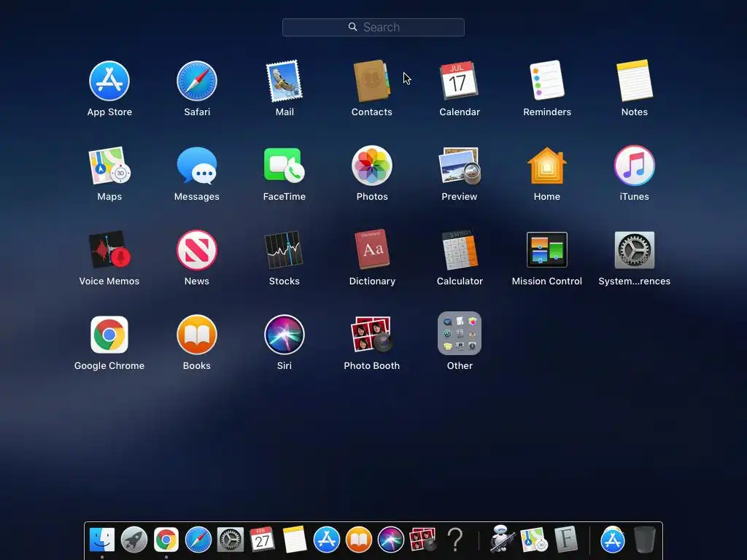Open Font Book in the Dock

click(566, 540)
